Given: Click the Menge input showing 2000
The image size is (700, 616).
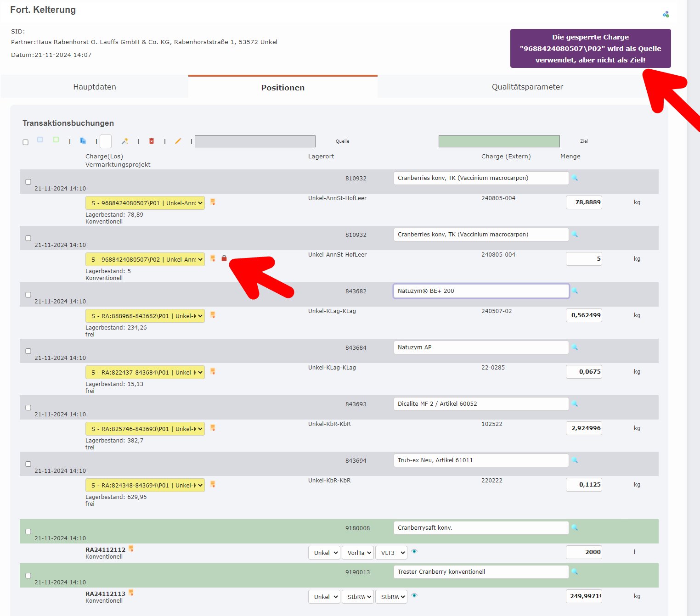Looking at the screenshot, I should [584, 552].
